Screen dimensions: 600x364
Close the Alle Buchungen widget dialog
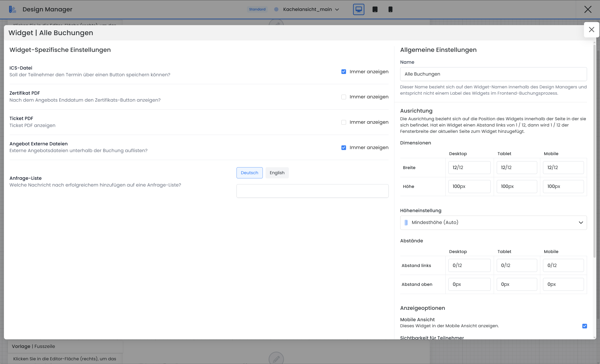[591, 30]
